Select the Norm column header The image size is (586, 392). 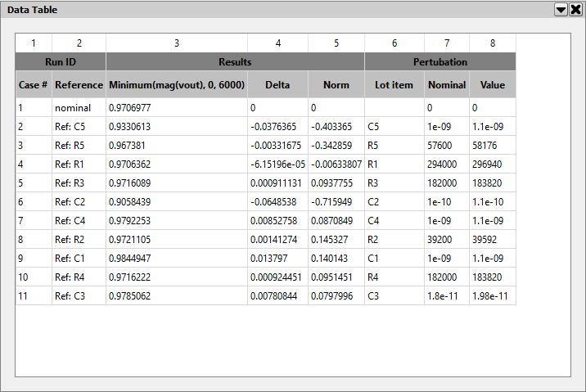336,84
